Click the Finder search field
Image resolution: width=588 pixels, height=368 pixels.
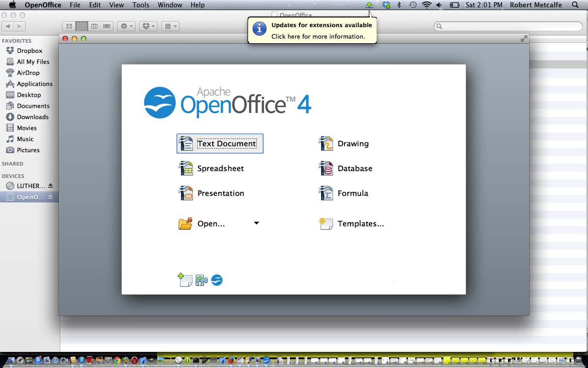tap(508, 26)
